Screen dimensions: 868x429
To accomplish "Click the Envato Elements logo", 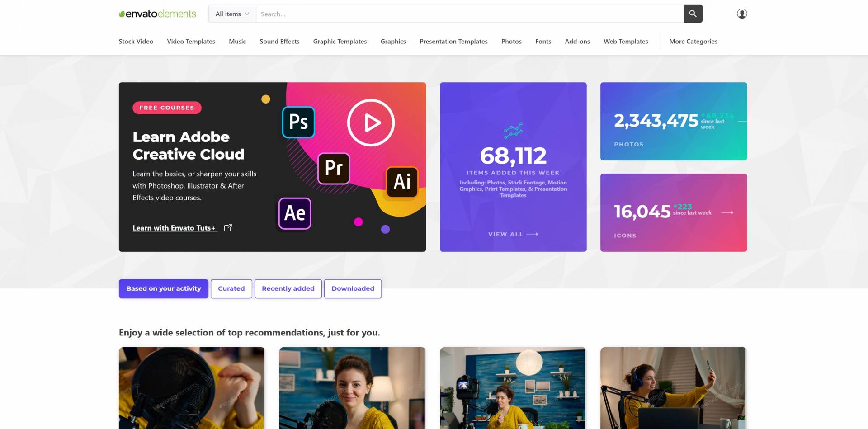I will click(157, 14).
